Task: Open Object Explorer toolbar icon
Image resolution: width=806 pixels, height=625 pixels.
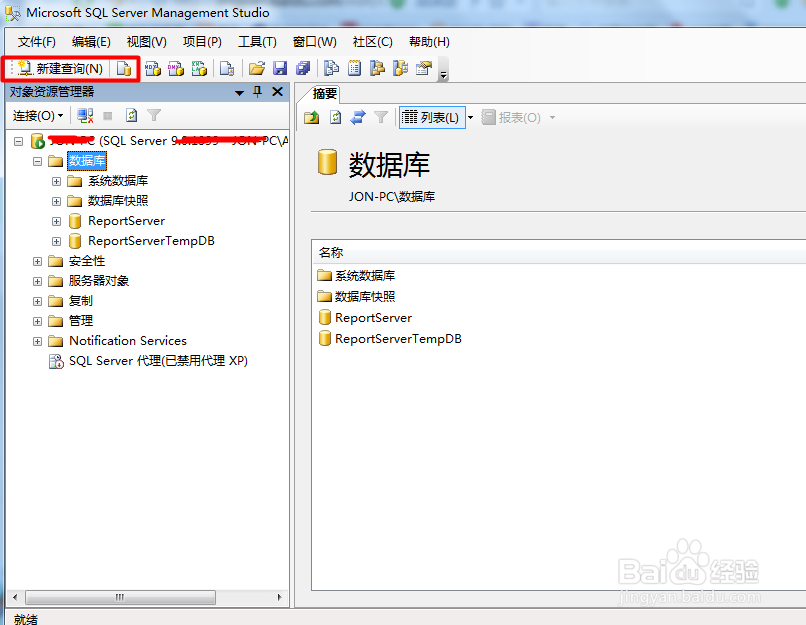Action: point(378,68)
